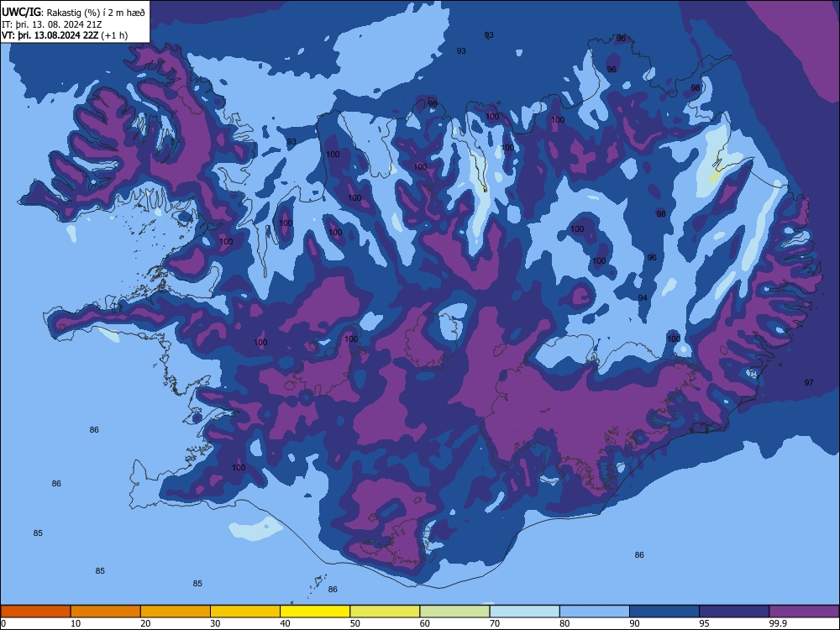Click the orange 10–20 legend swatch
The image size is (840, 630).
coord(106,612)
